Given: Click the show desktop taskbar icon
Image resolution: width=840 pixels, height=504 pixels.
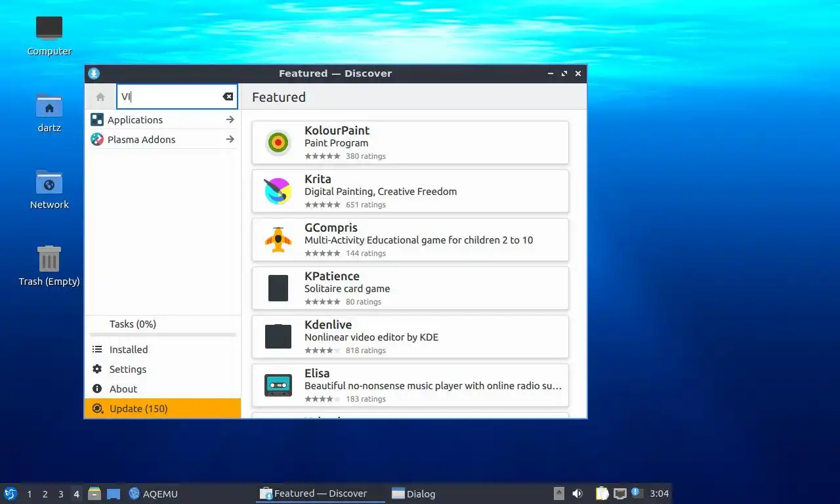Looking at the screenshot, I should point(114,493).
